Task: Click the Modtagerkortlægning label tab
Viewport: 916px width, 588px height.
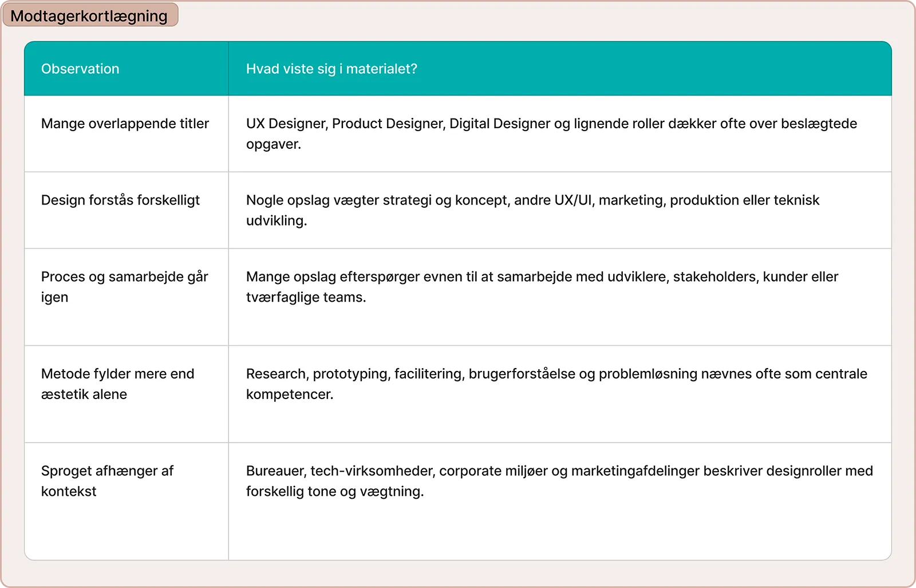Action: (x=90, y=15)
